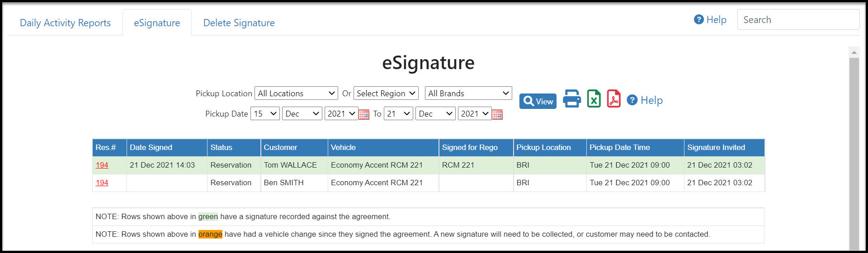Open the All Brands dropdown

[468, 94]
